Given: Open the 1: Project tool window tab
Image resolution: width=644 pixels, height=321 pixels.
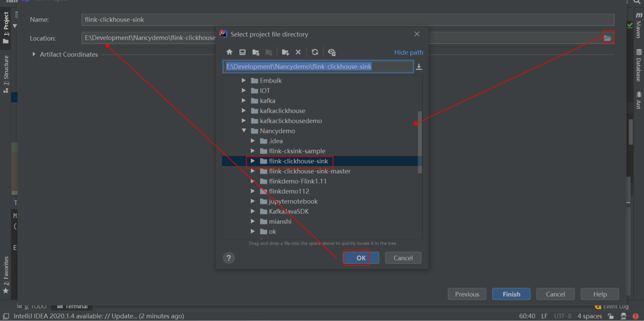Looking at the screenshot, I should point(6,27).
